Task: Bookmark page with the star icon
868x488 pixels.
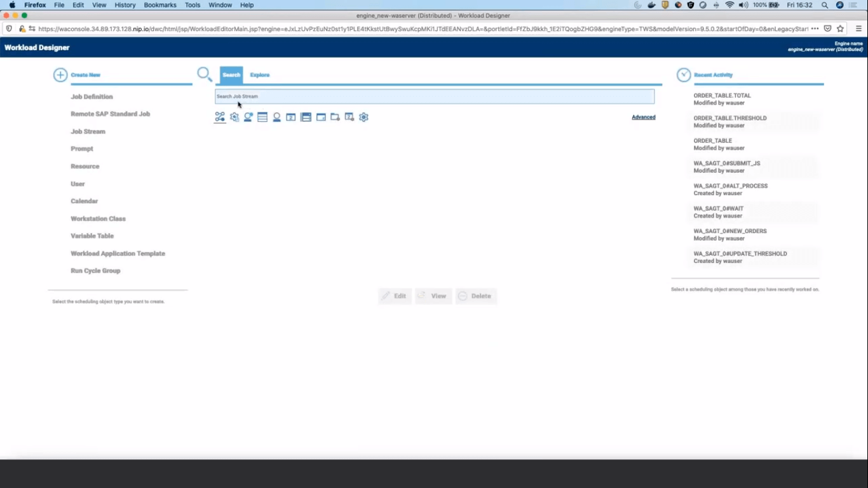Action: point(840,29)
